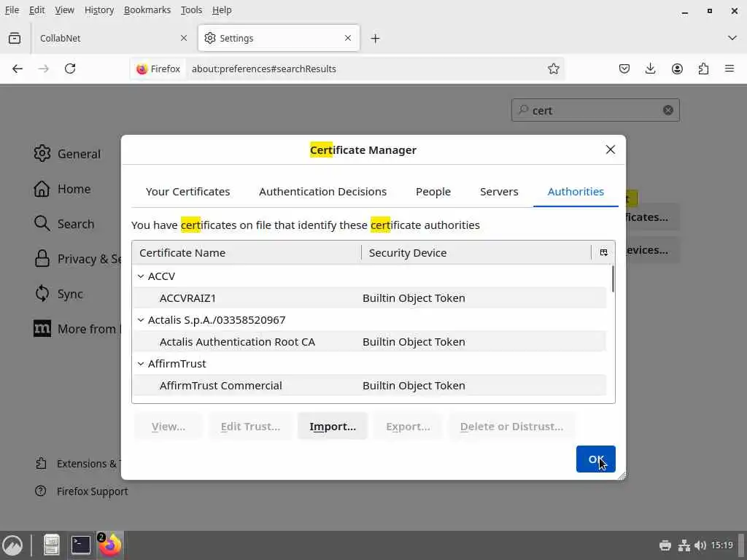Screen dimensions: 747x560
Task: Select the ACCVRAIZ1 certificate
Action: tap(369, 298)
